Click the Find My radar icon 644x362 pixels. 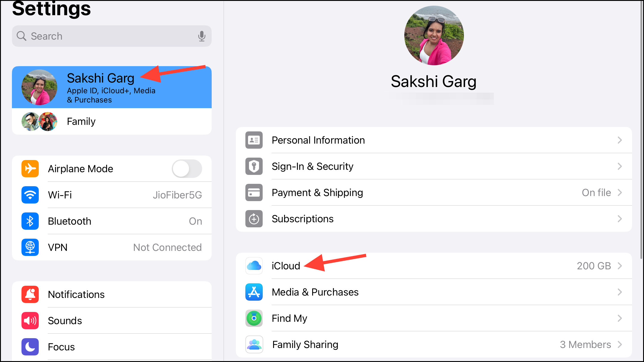[x=254, y=318]
